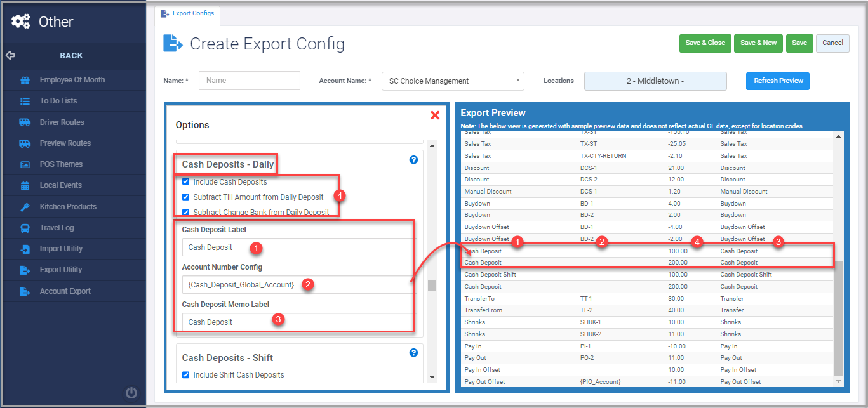Click the Cash Deposit Label field
Image resolution: width=868 pixels, height=408 pixels.
[x=299, y=247]
